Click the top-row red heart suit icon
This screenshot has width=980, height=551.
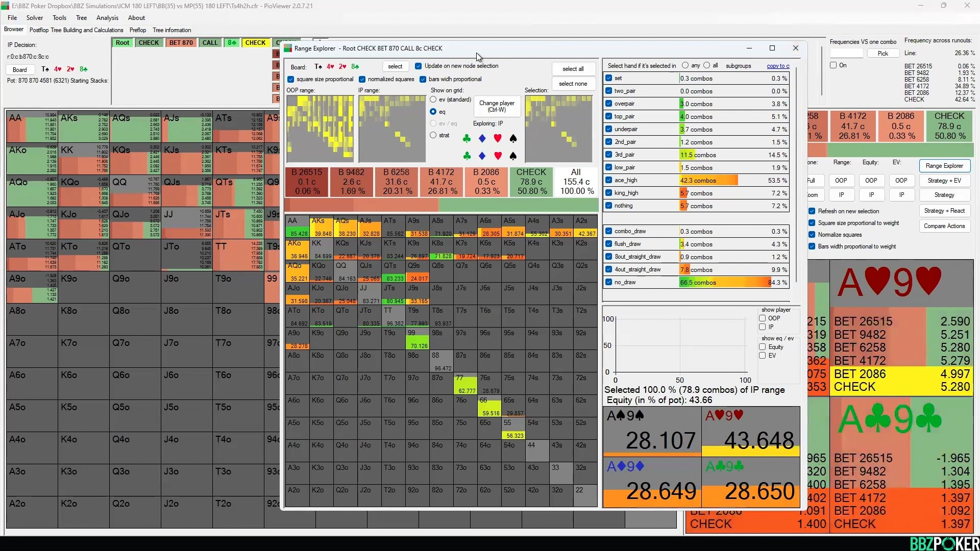click(498, 138)
